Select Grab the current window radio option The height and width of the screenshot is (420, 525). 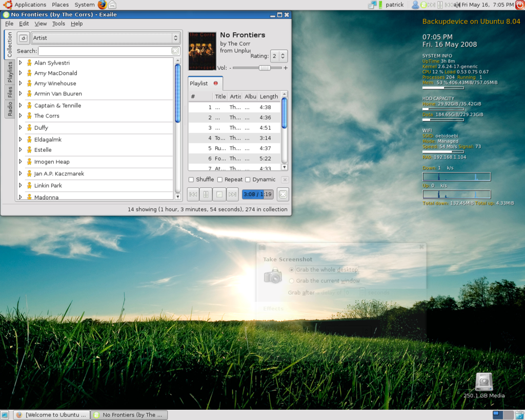[x=292, y=281]
